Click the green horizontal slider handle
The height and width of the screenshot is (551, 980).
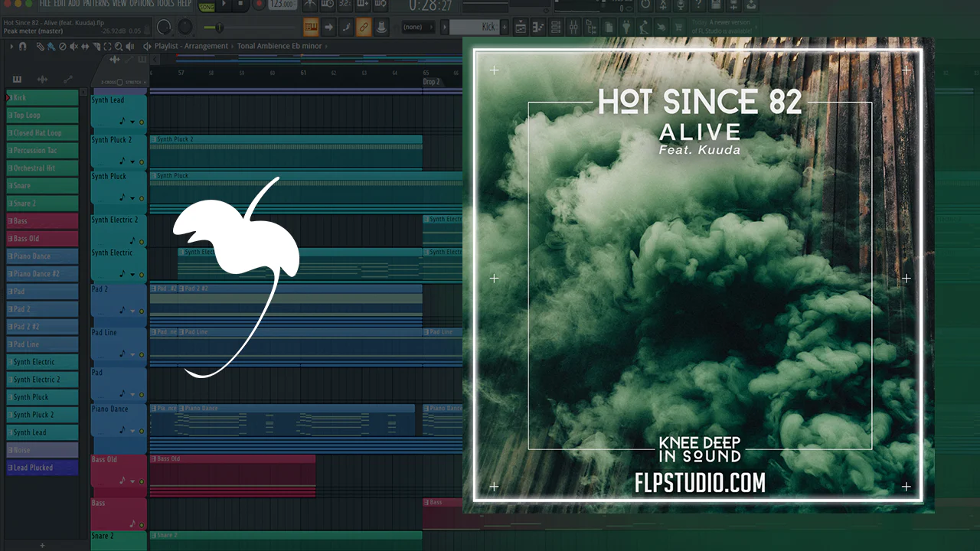coord(220,28)
